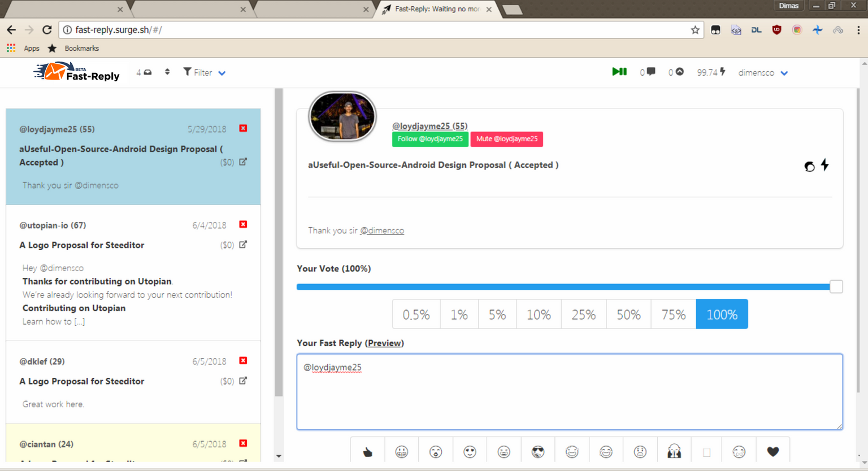Select the @dklef message in list
The width and height of the screenshot is (868, 471).
133,382
